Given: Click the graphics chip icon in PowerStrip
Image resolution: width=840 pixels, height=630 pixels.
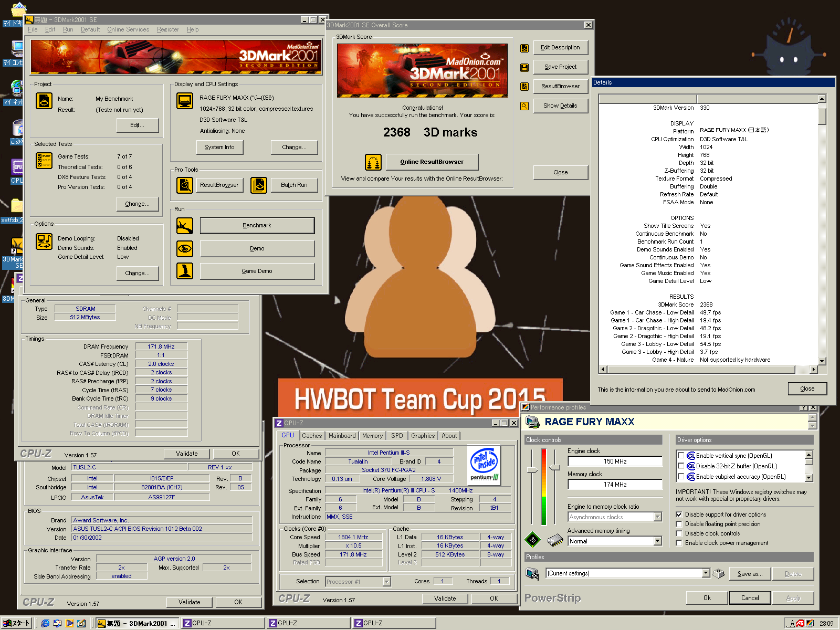Looking at the screenshot, I should pyautogui.click(x=533, y=539).
